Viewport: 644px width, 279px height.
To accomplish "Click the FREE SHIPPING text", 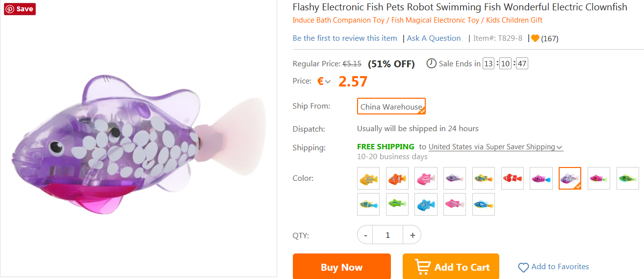I will [386, 146].
